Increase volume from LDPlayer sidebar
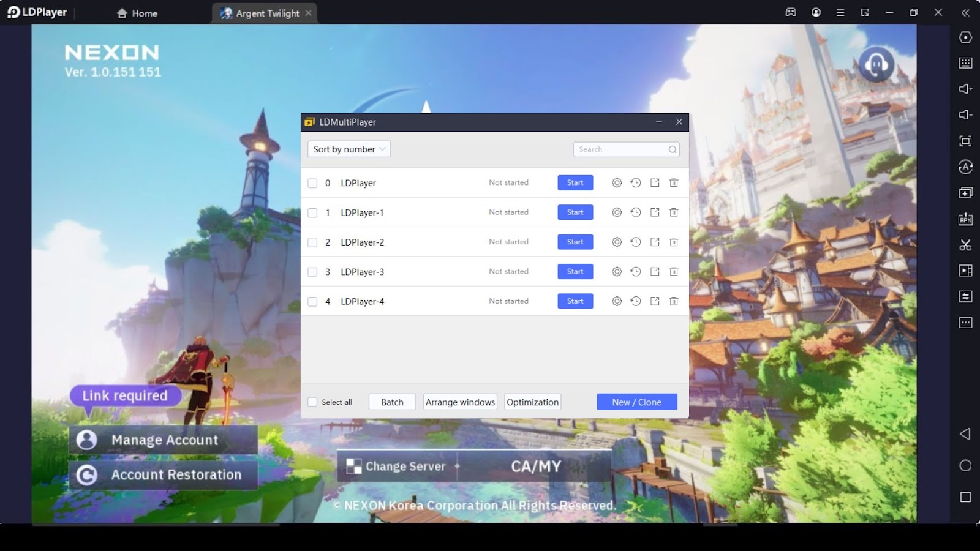The width and height of the screenshot is (980, 551). click(965, 89)
